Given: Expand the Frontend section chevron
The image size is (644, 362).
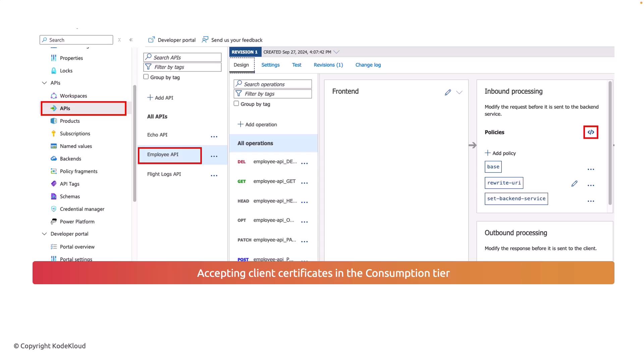Looking at the screenshot, I should (459, 92).
